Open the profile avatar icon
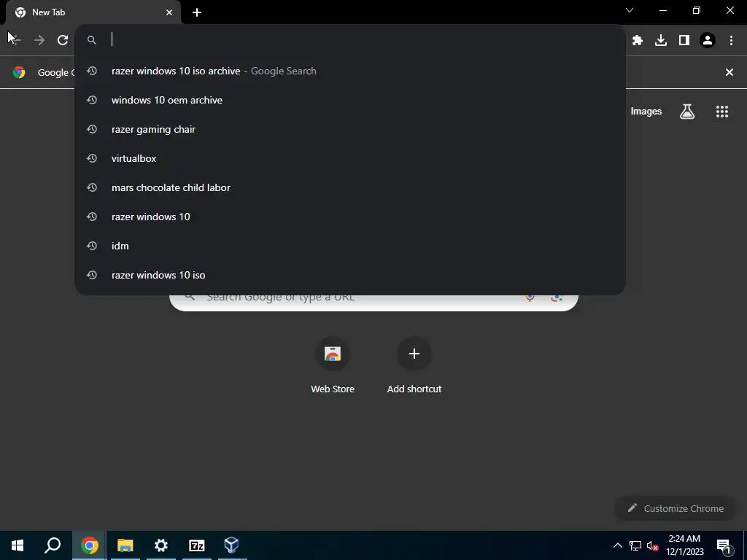Image resolution: width=747 pixels, height=560 pixels. [x=708, y=40]
